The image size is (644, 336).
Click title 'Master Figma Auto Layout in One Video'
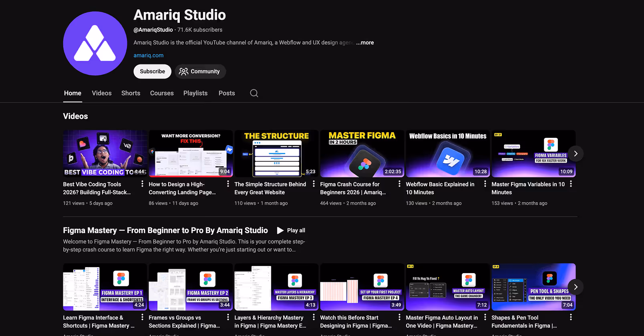442,322
